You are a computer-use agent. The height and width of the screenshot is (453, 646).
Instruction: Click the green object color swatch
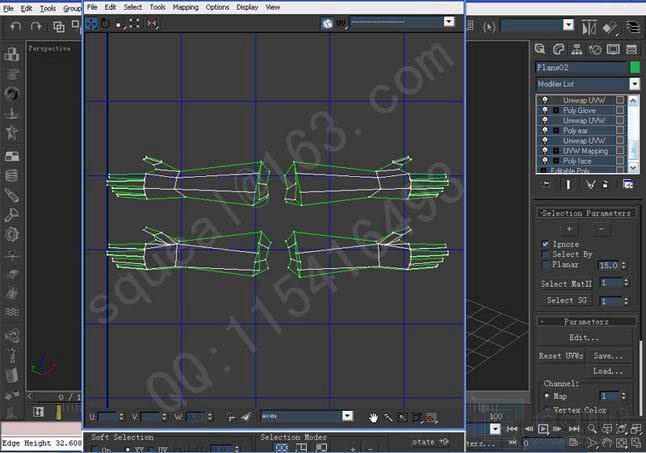pos(635,67)
